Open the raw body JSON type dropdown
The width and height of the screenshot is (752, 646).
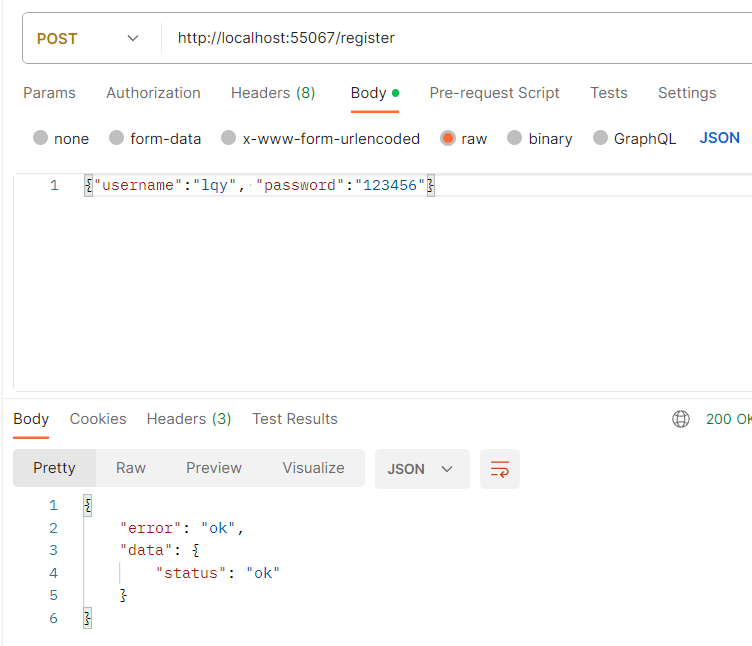719,138
